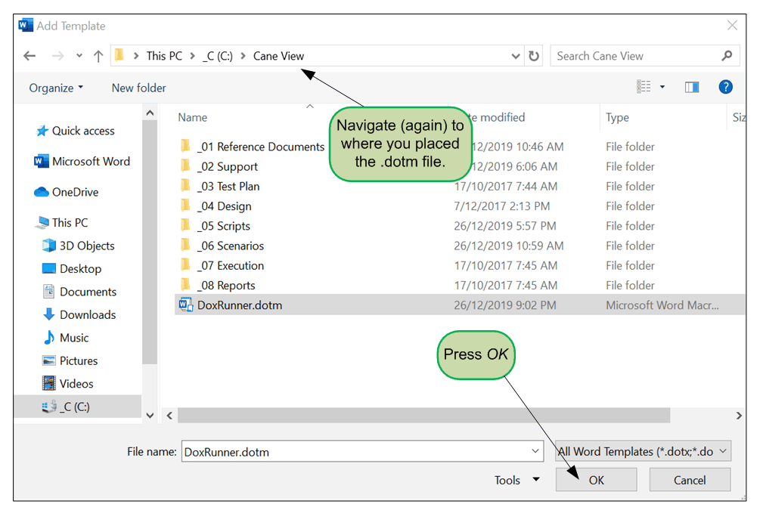Screen dimensions: 763x532
Task: Go up one folder level
Action: click(98, 56)
